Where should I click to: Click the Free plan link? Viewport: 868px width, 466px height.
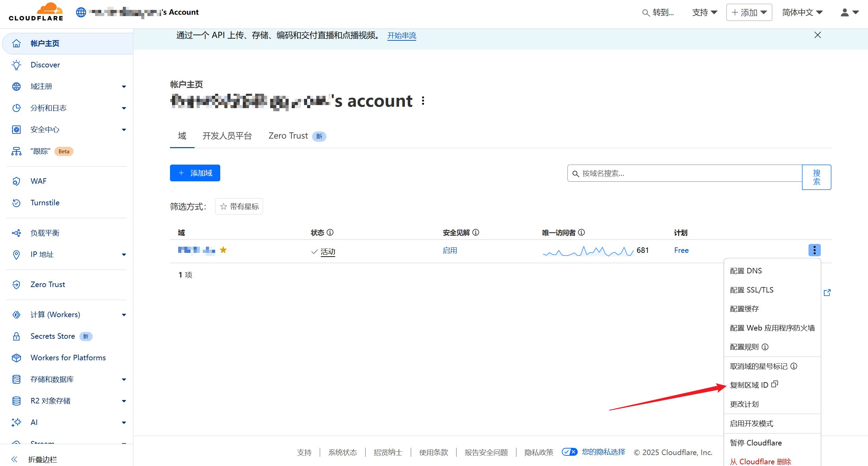pyautogui.click(x=681, y=250)
